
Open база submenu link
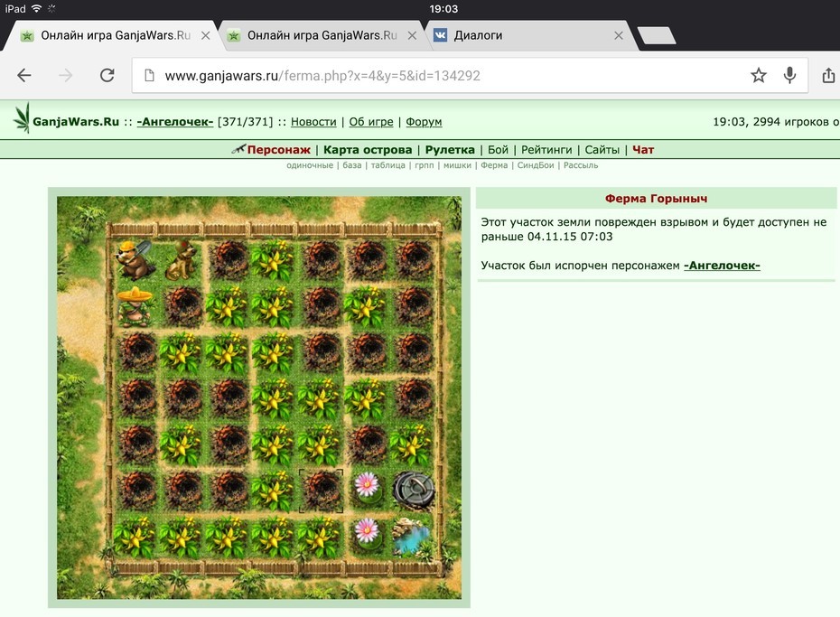coord(352,165)
